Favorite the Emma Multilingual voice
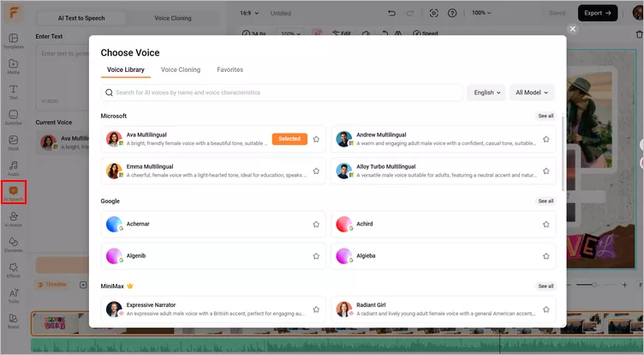The height and width of the screenshot is (355, 644). click(x=316, y=171)
